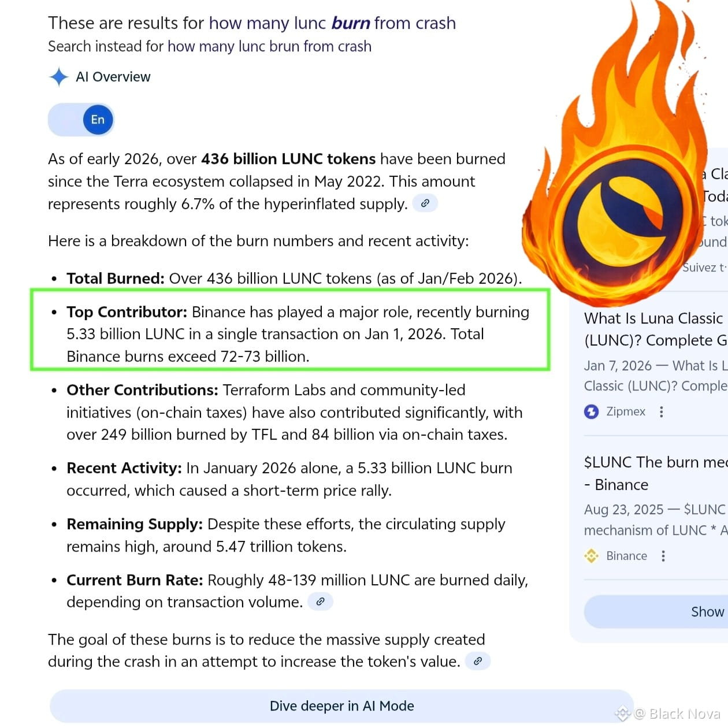This screenshot has height=728, width=728.
Task: Click the Binance source logo icon
Action: pyautogui.click(x=591, y=556)
